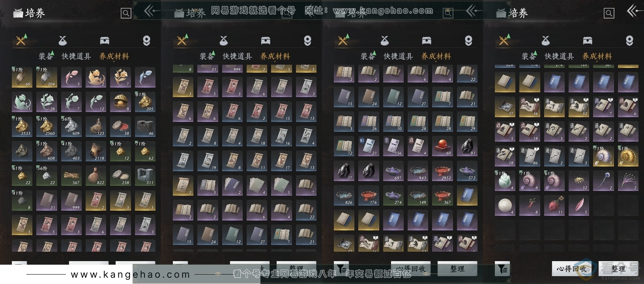Select the purple basin with count 697
This screenshot has width=644, height=284.
(393, 171)
